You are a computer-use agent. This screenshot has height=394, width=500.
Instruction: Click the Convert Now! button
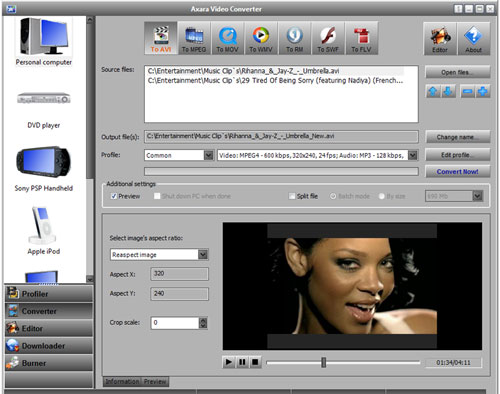click(x=457, y=172)
